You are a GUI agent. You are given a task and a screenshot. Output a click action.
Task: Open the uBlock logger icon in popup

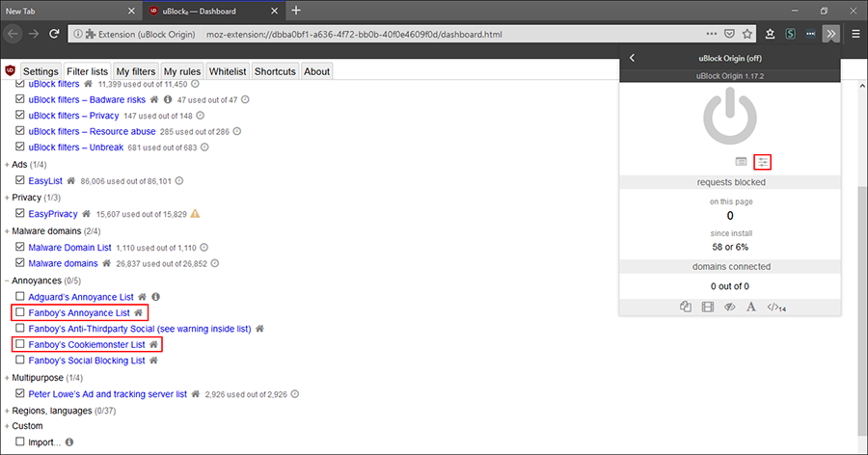click(742, 162)
